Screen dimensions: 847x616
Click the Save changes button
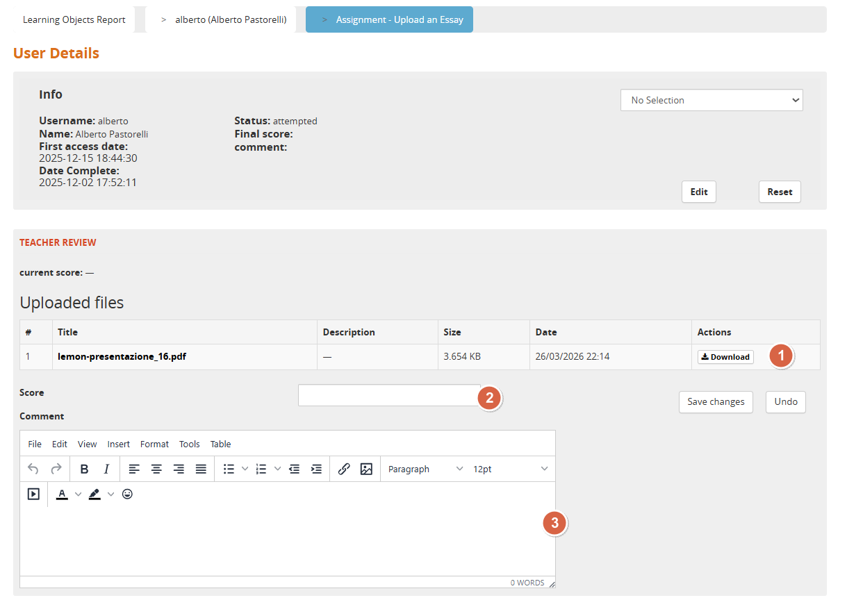[715, 401]
